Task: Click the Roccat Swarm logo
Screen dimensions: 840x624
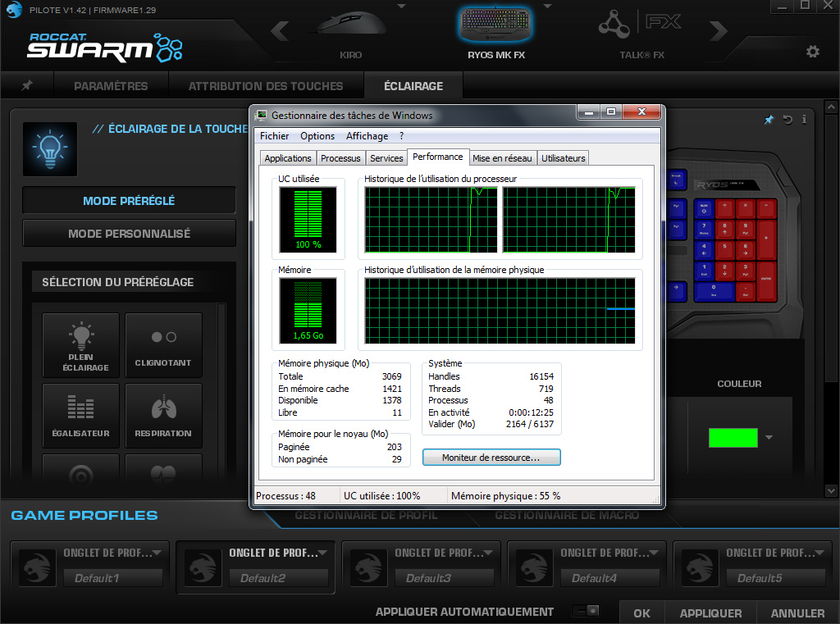Action: point(105,48)
